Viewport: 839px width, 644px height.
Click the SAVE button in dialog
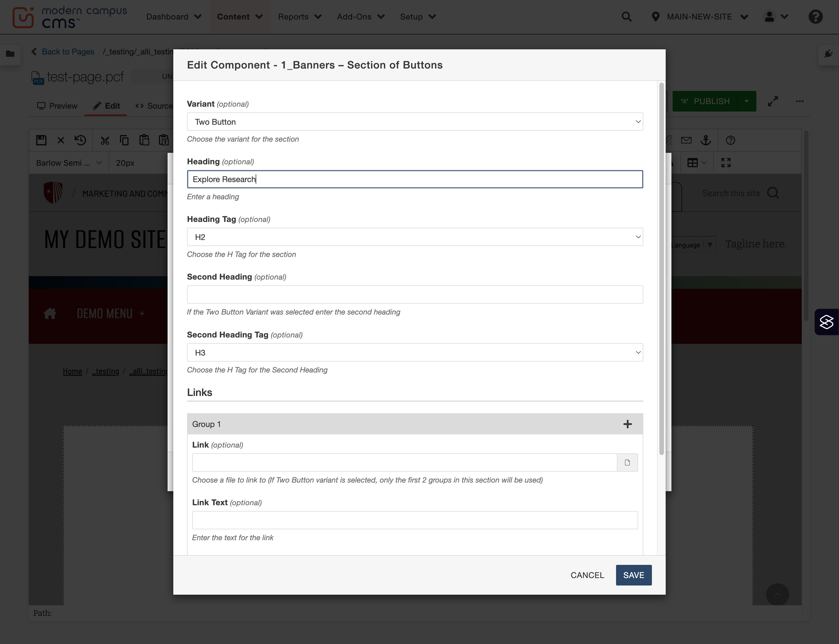pos(633,575)
